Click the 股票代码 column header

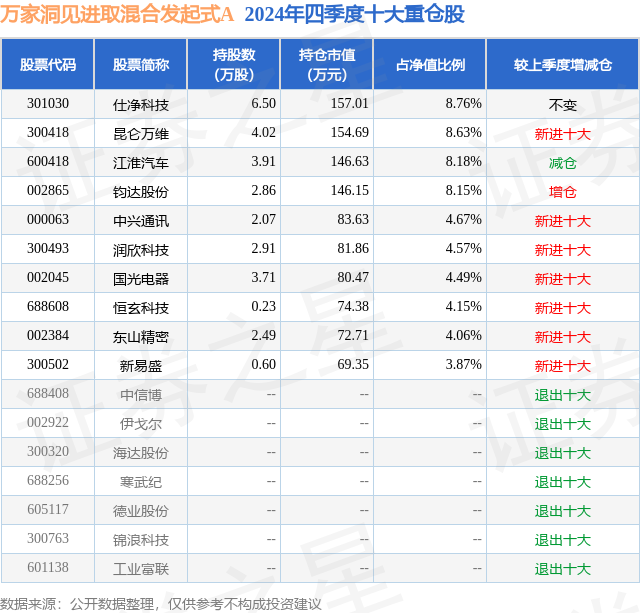tap(48, 64)
